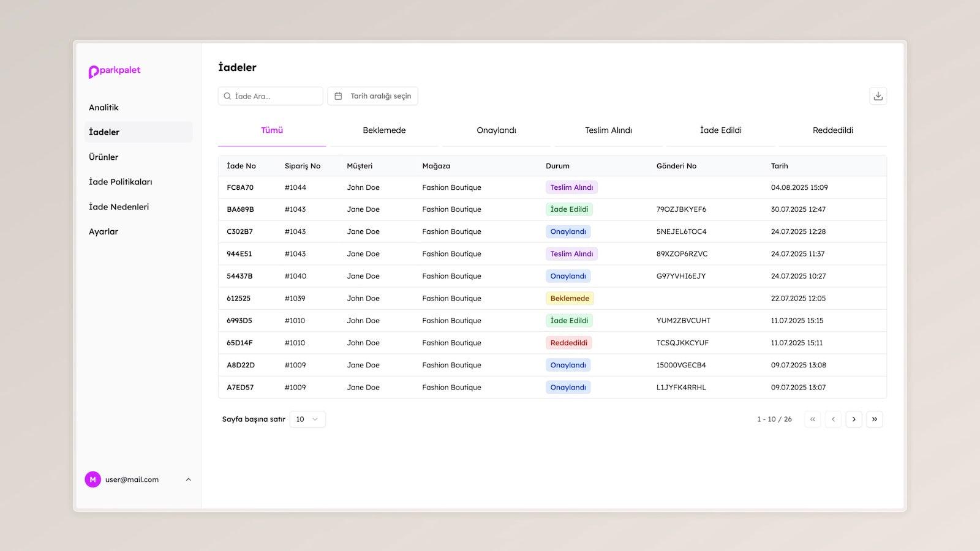Click the calendar icon in date picker
This screenshot has height=551, width=980.
[x=338, y=96]
